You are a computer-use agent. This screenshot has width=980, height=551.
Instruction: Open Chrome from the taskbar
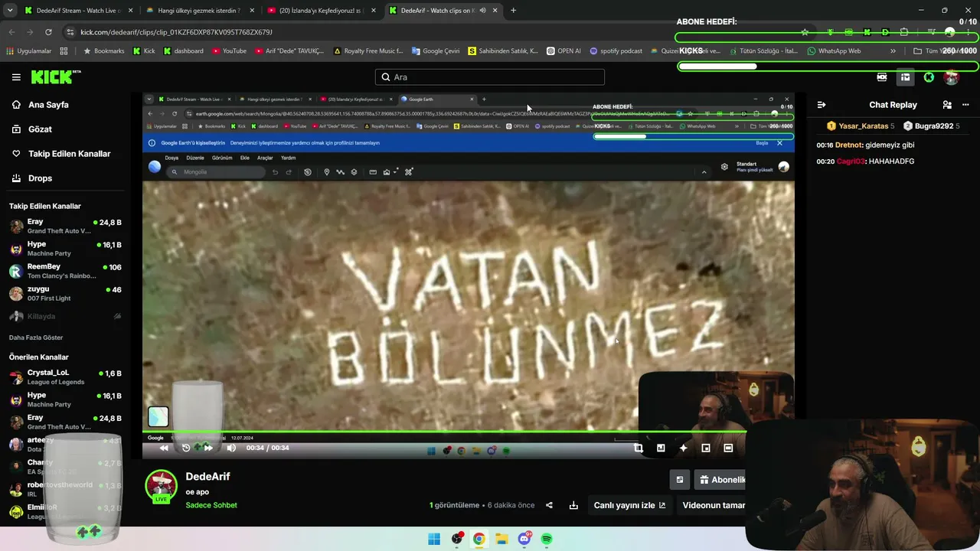[x=479, y=539]
